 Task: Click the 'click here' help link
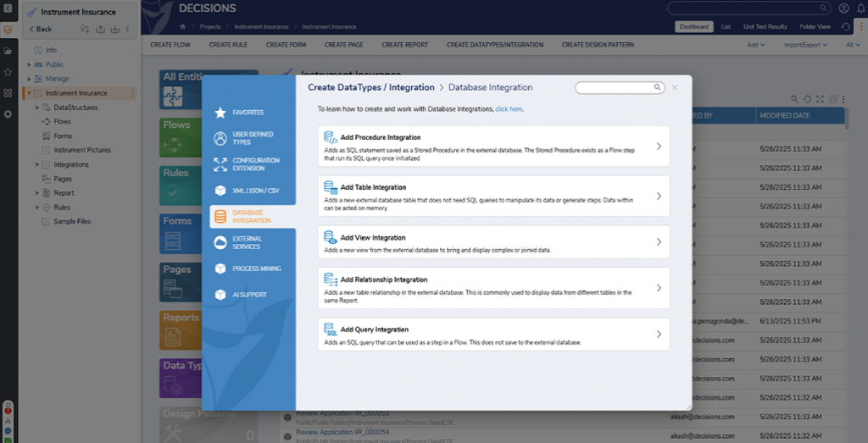point(509,109)
